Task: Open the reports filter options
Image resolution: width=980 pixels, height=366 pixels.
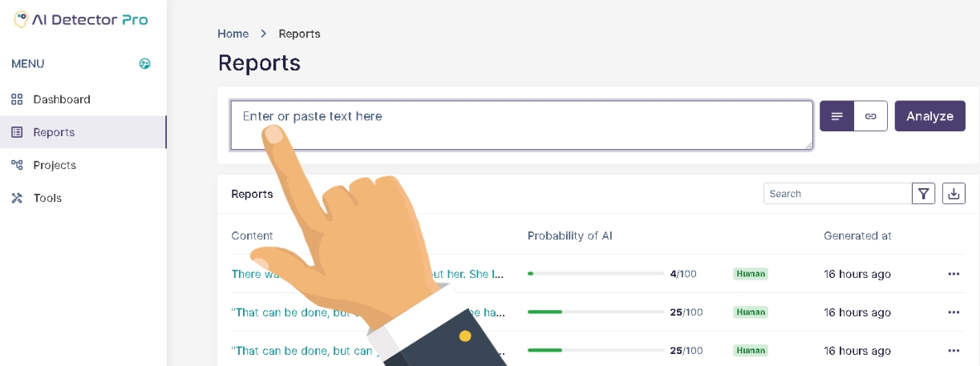Action: (x=924, y=194)
